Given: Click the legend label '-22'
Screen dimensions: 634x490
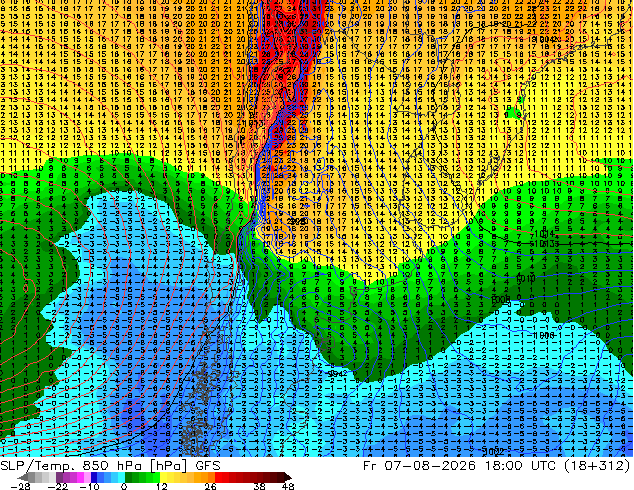Looking at the screenshot, I should coord(57,486).
